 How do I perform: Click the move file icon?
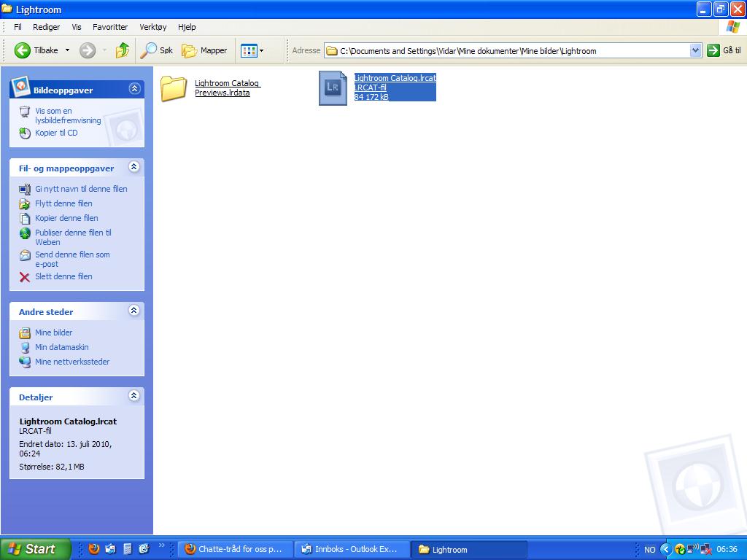click(25, 204)
